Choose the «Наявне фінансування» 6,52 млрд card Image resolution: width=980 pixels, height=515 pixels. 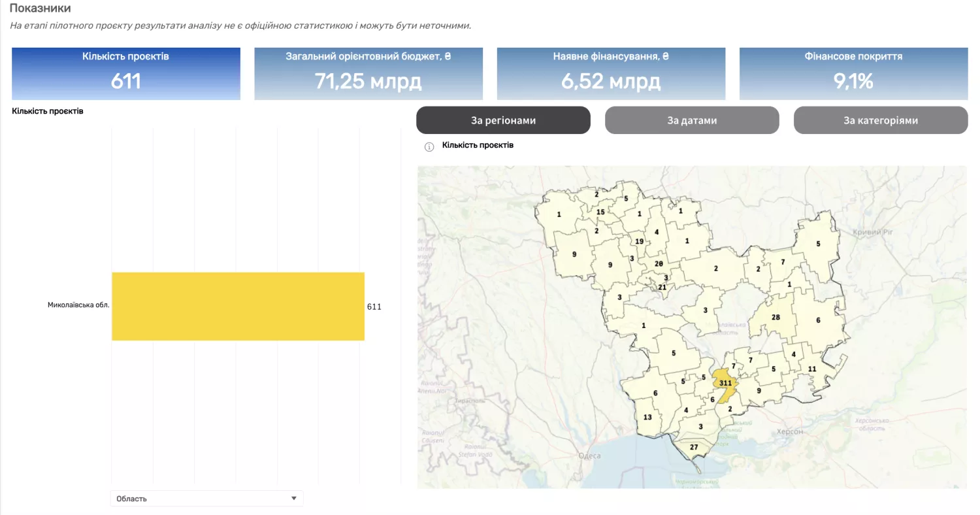pyautogui.click(x=611, y=73)
